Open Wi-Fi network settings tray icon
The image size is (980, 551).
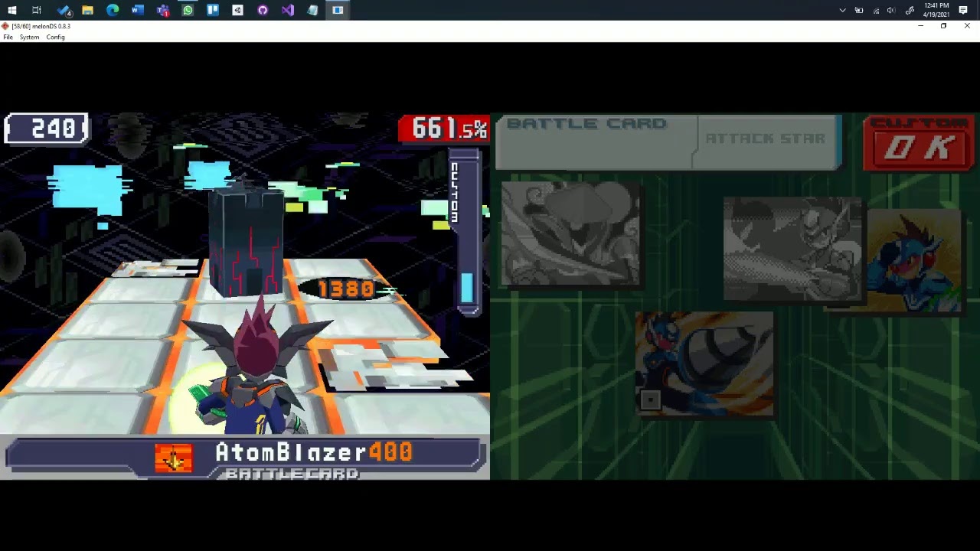876,10
